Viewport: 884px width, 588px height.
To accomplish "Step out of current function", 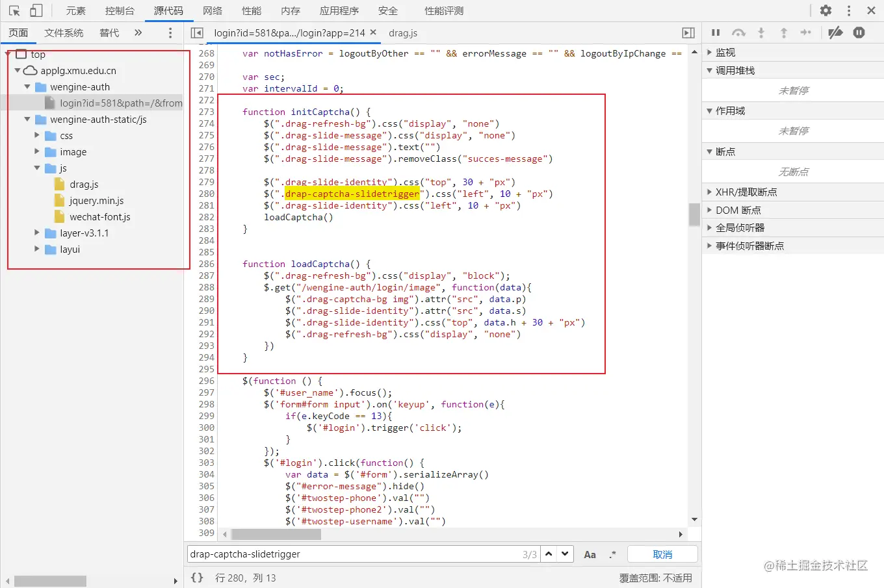I will [784, 32].
